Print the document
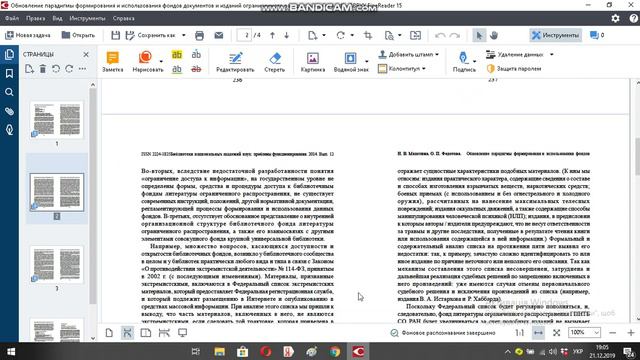The height and width of the screenshot is (360, 640). pos(199,36)
